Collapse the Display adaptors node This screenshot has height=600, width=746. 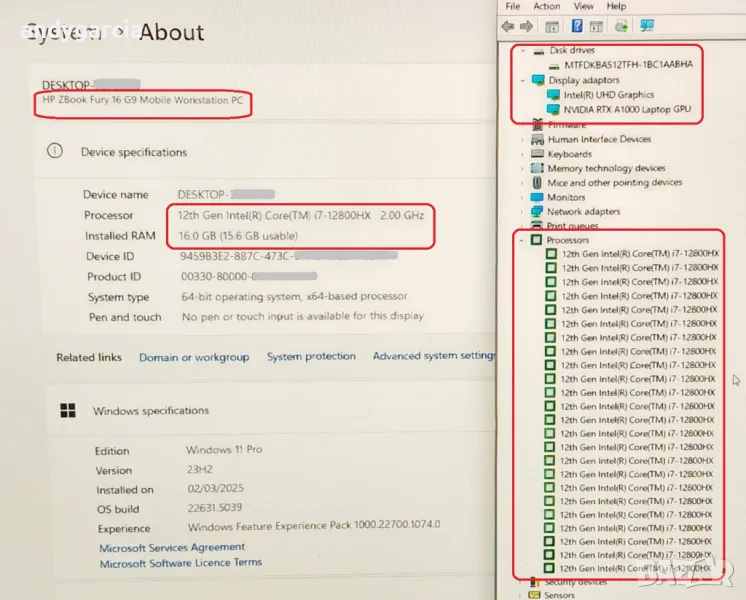coord(522,80)
